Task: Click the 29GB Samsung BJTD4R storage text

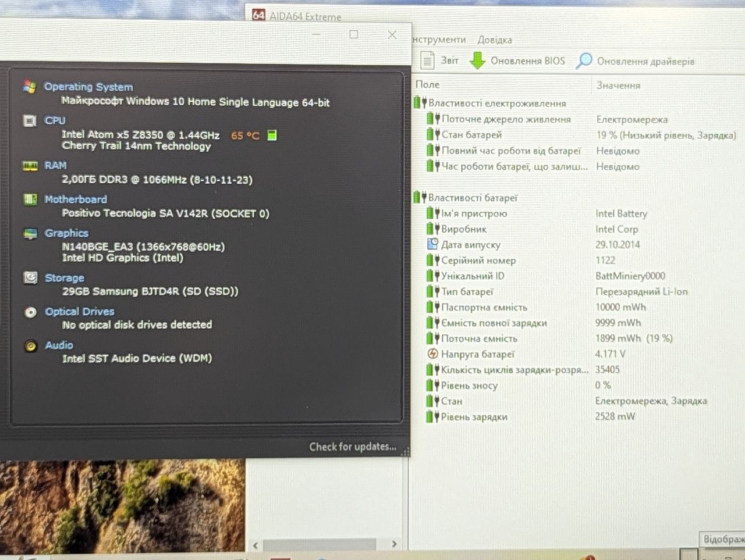Action: pyautogui.click(x=150, y=291)
